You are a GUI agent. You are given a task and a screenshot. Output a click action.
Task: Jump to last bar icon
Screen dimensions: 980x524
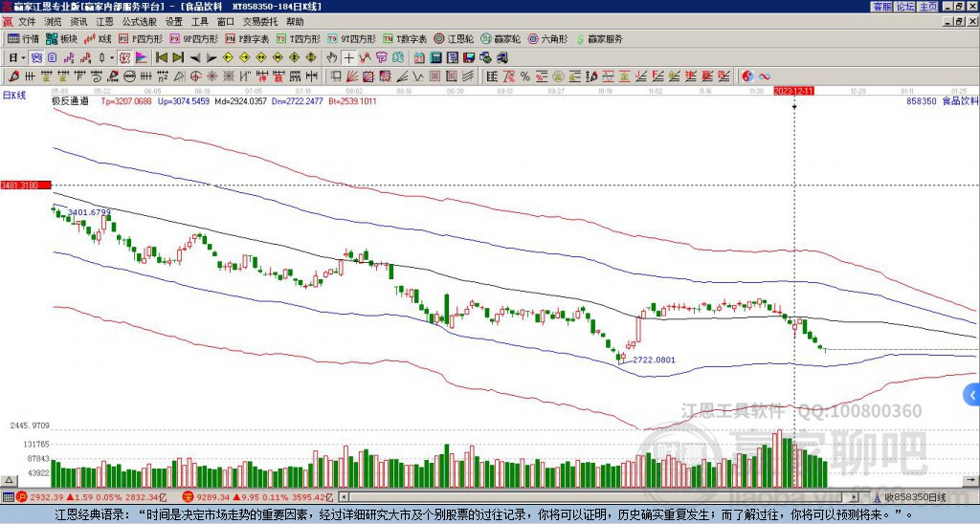click(178, 58)
